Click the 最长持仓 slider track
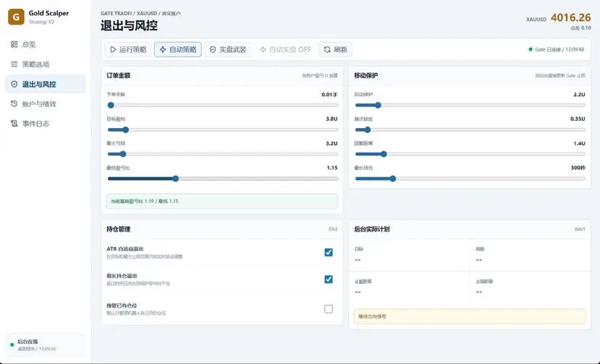The width and height of the screenshot is (600, 364). [x=470, y=179]
